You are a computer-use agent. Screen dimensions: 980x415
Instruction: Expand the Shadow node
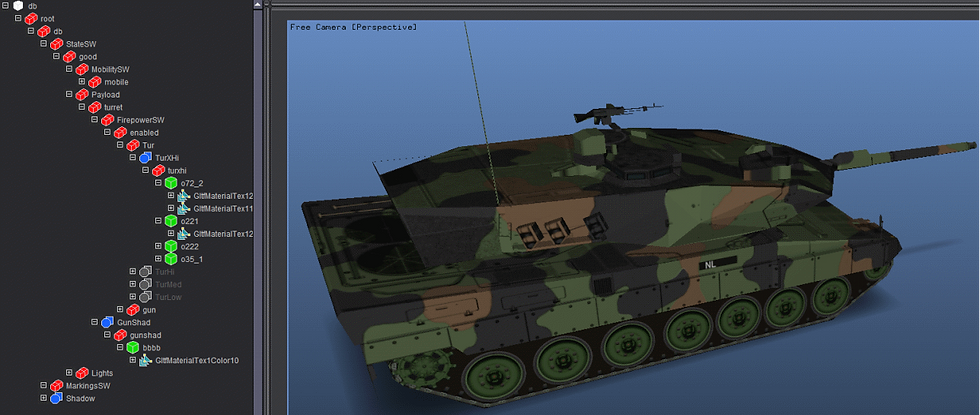click(x=44, y=398)
